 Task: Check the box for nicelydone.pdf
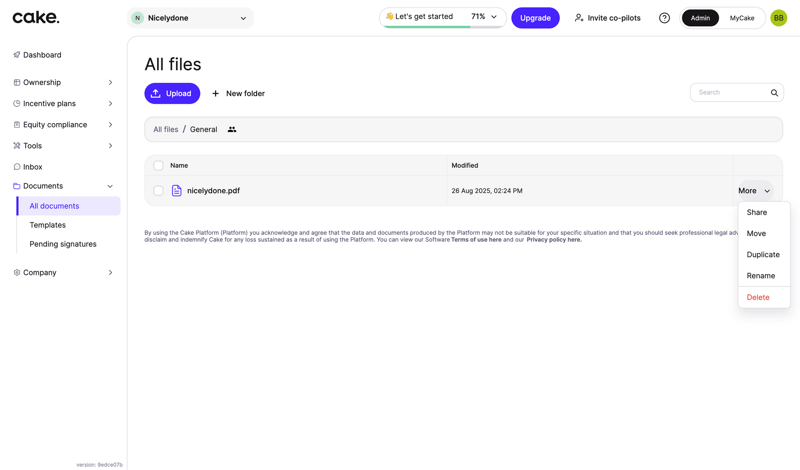pos(158,191)
